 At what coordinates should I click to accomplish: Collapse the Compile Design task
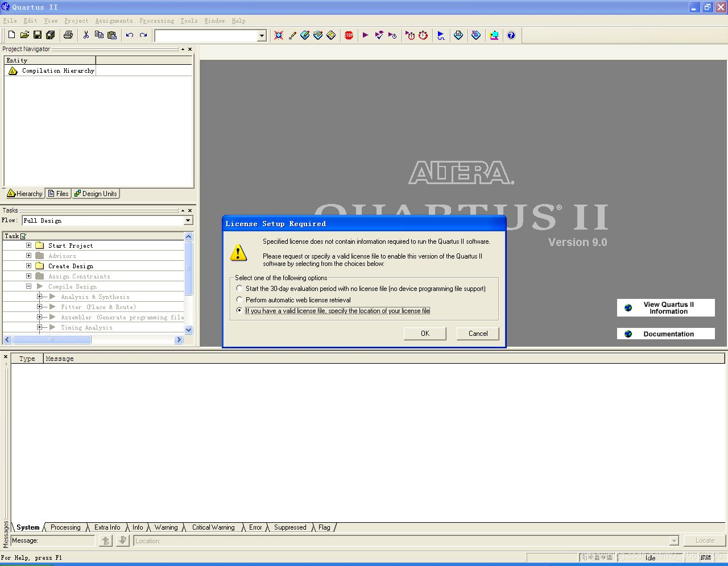(28, 286)
